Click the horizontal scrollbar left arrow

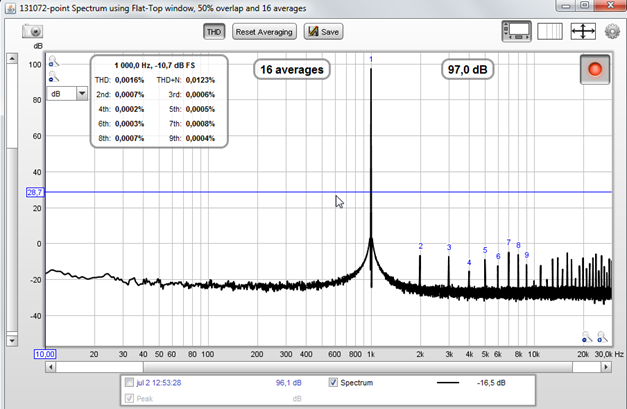50,367
